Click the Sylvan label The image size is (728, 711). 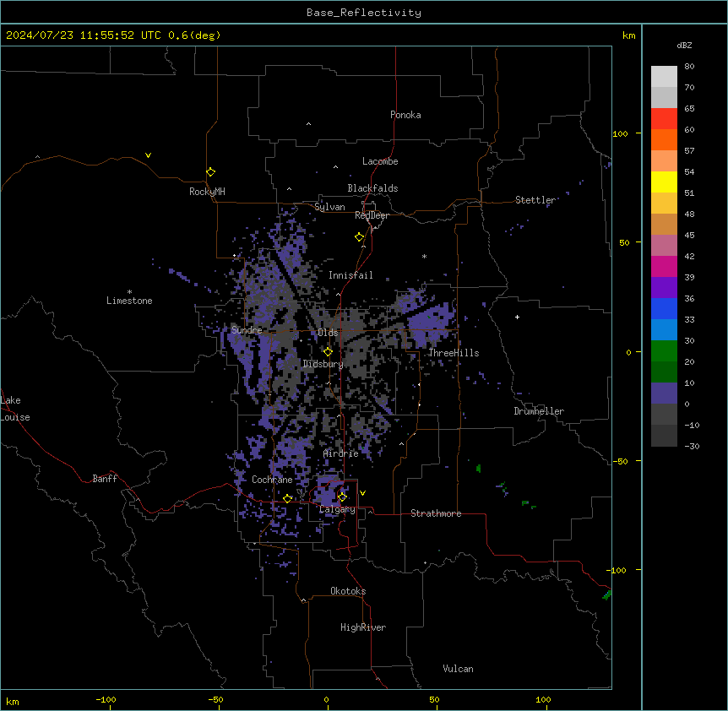329,207
